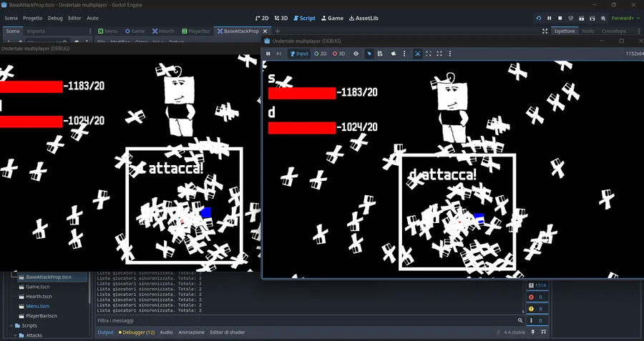Select the Scena dock tab
Viewport: 644px width, 341px height.
(13, 31)
